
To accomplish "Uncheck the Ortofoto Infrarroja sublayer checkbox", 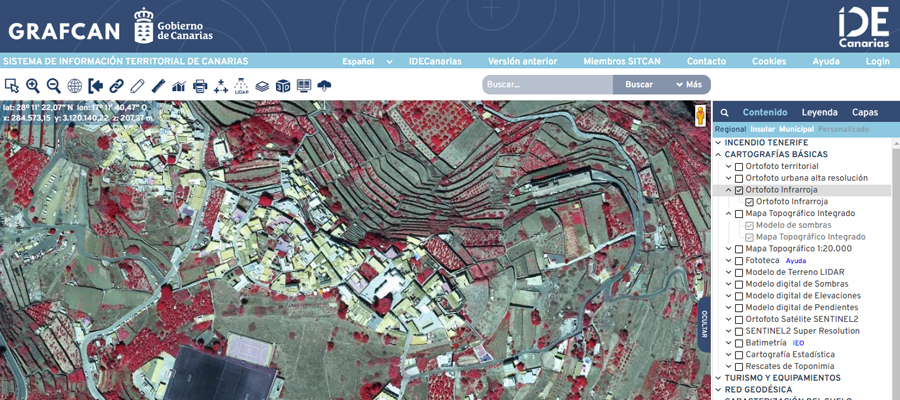I will click(x=749, y=202).
